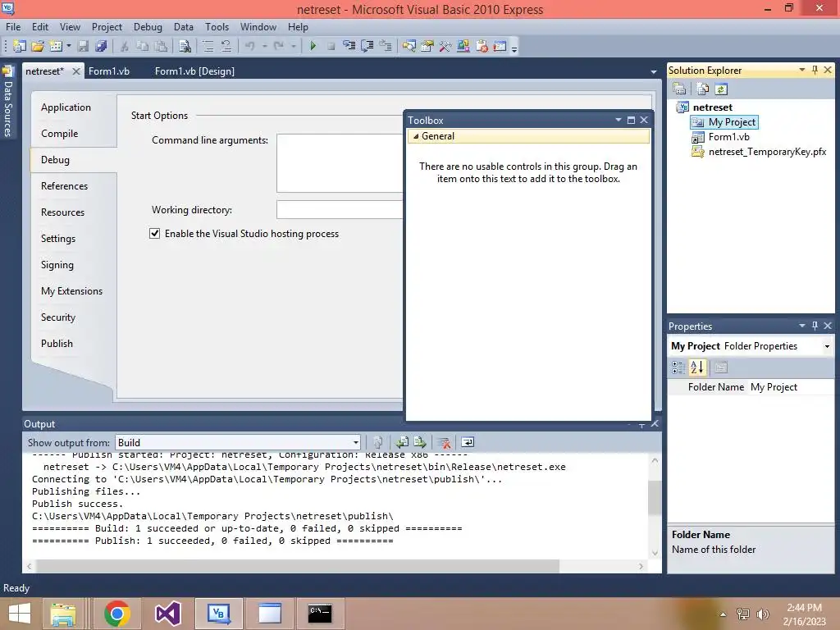Open Solution Explorer from main toolbar icon
This screenshot has height=630, width=840.
[409, 46]
